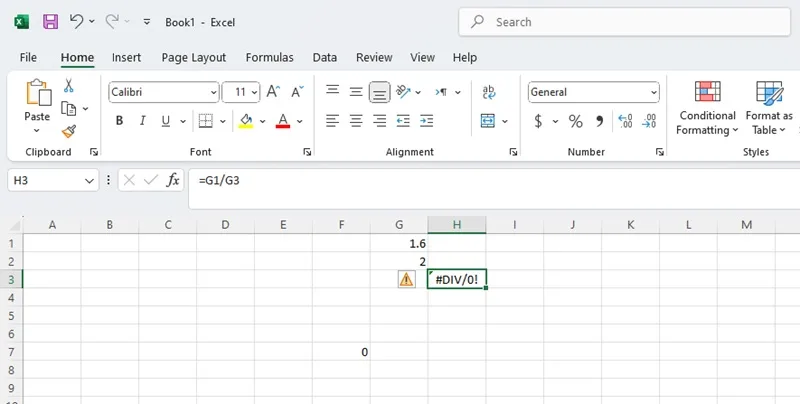
Task: Decrease decimal places
Action: click(649, 121)
